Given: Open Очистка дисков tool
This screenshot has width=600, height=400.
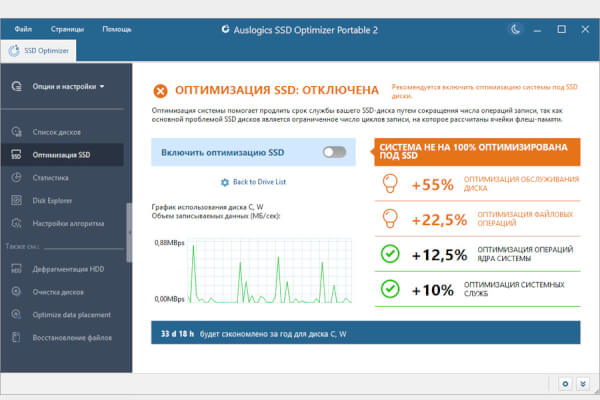Looking at the screenshot, I should pos(58,292).
